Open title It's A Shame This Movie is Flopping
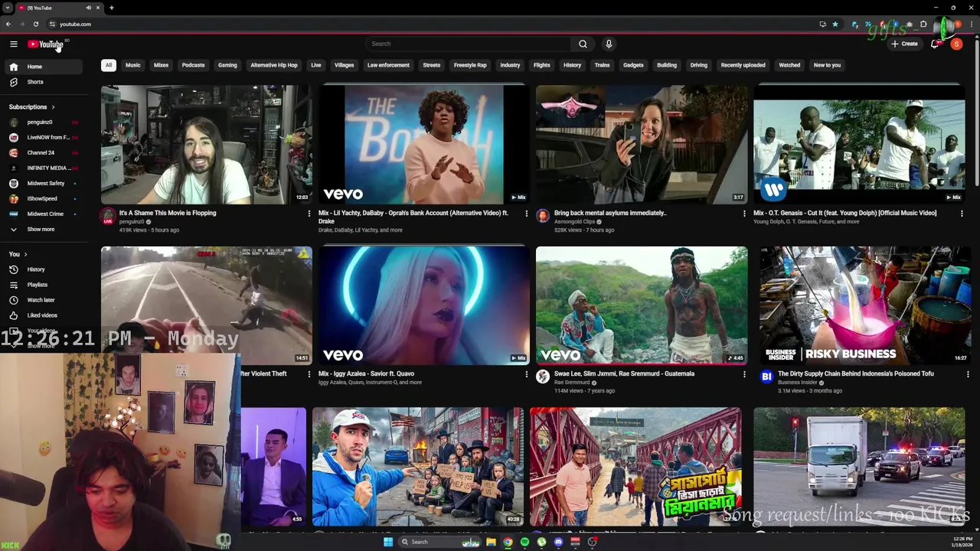This screenshot has height=551, width=980. [168, 213]
